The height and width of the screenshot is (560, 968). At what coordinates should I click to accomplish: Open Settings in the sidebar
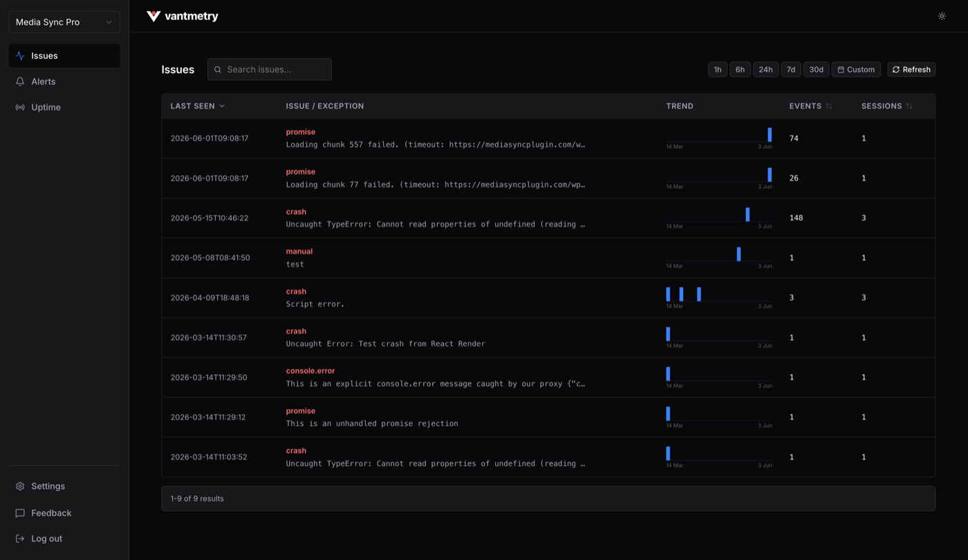[x=64, y=486]
